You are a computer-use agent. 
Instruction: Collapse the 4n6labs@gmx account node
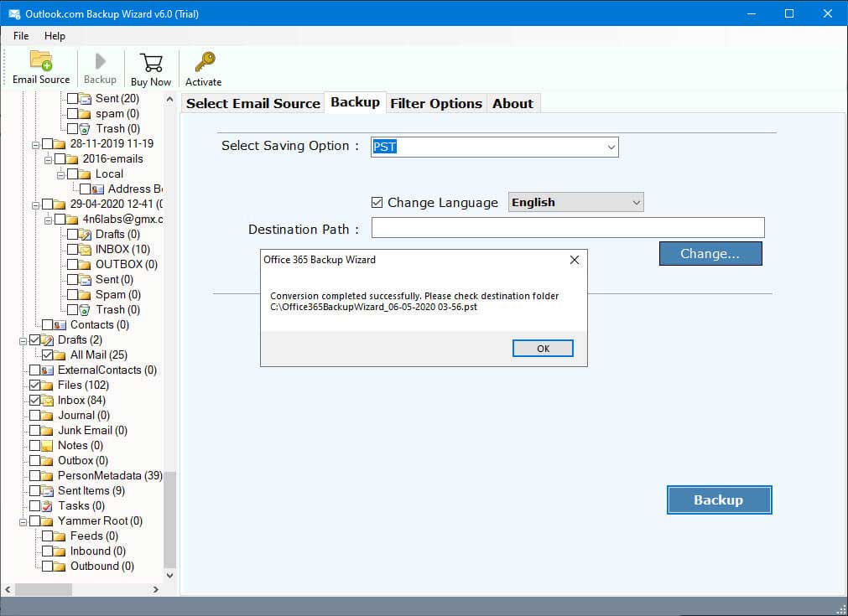(x=48, y=220)
